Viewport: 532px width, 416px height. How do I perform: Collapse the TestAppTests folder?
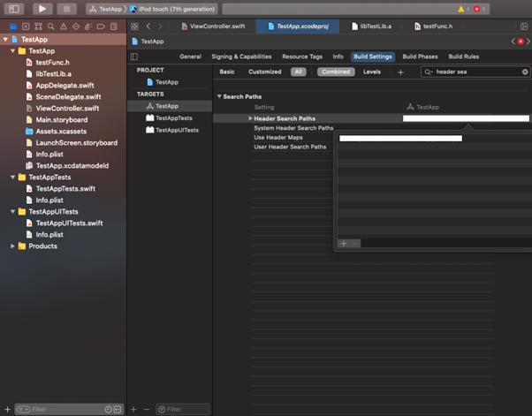[12, 178]
